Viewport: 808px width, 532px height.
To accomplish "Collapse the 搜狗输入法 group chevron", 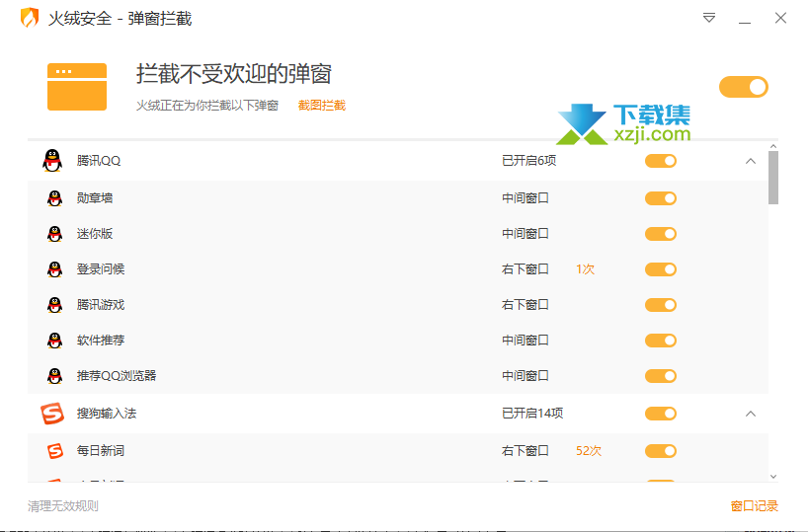I will tap(751, 414).
